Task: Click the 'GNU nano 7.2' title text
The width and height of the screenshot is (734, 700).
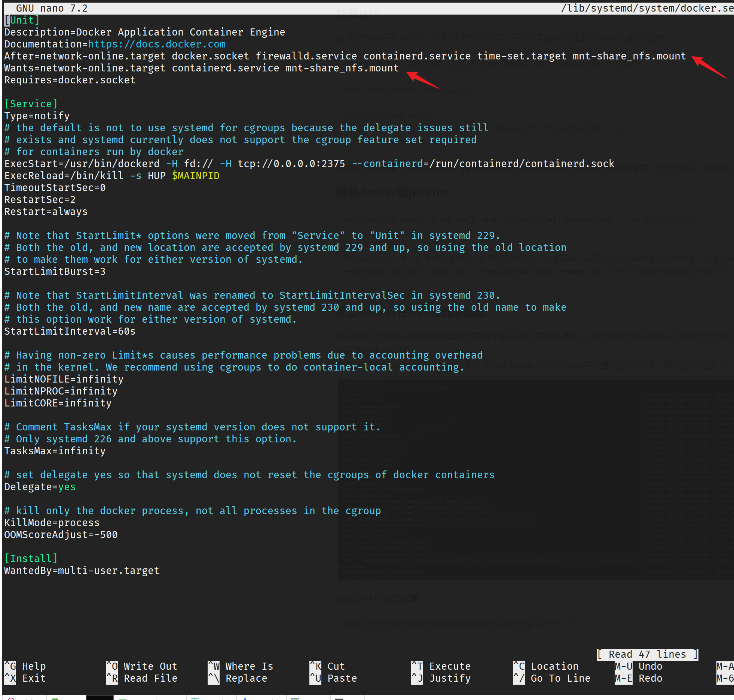Action: [52, 8]
